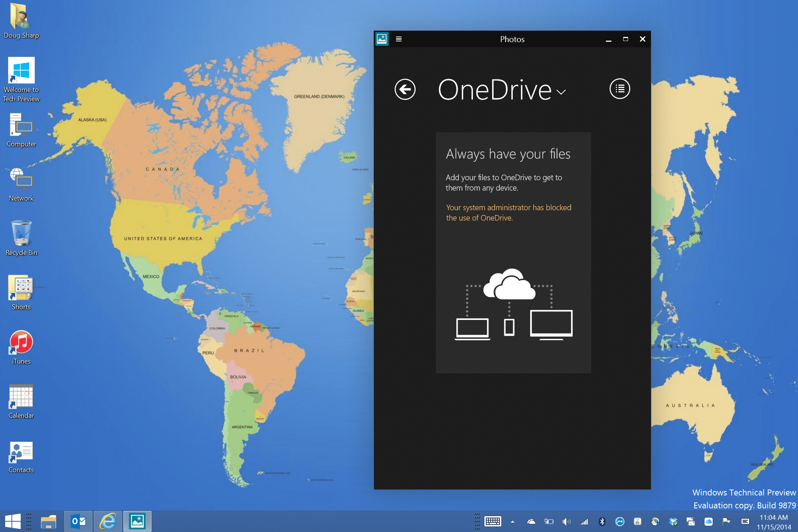Click the taskbar clock showing 11:04 AM

tap(774, 522)
